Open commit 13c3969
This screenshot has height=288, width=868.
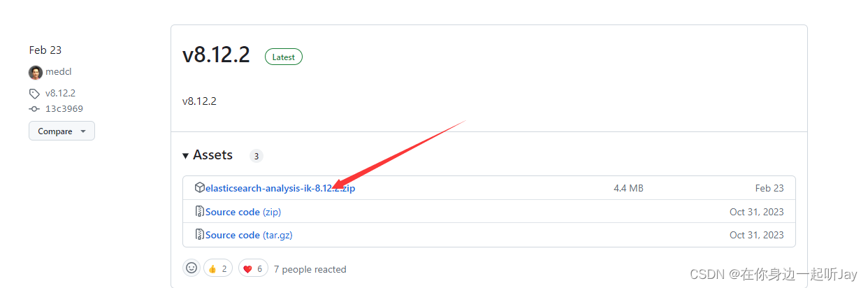64,109
